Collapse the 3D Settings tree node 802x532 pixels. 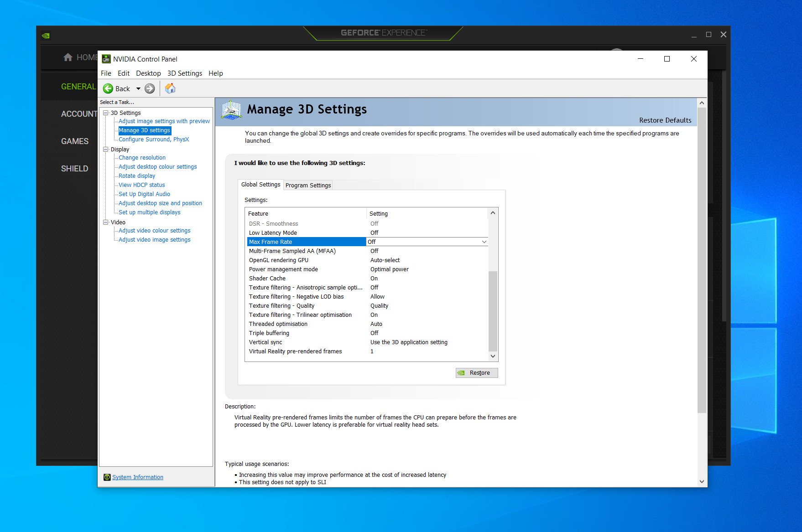pyautogui.click(x=106, y=113)
